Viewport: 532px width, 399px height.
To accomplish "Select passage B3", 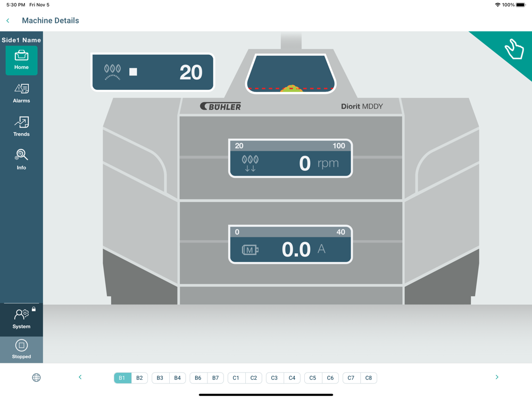I will click(x=160, y=378).
